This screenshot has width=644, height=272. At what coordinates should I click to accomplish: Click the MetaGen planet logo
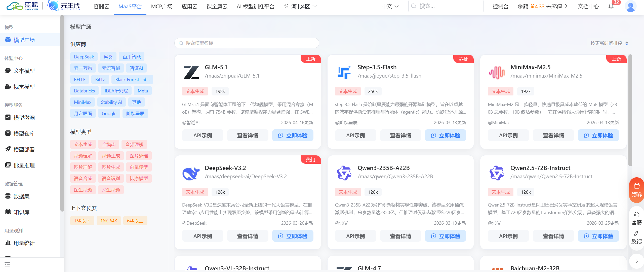(64, 6)
